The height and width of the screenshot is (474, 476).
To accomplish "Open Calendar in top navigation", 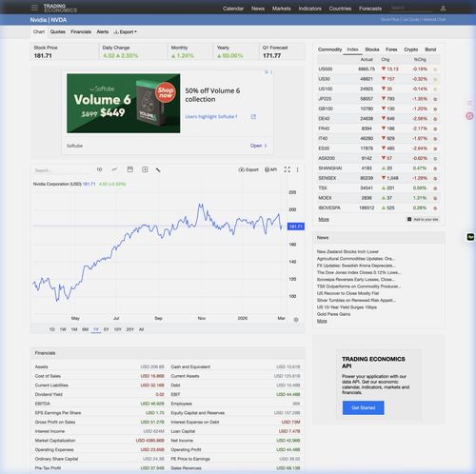I will click(x=233, y=9).
